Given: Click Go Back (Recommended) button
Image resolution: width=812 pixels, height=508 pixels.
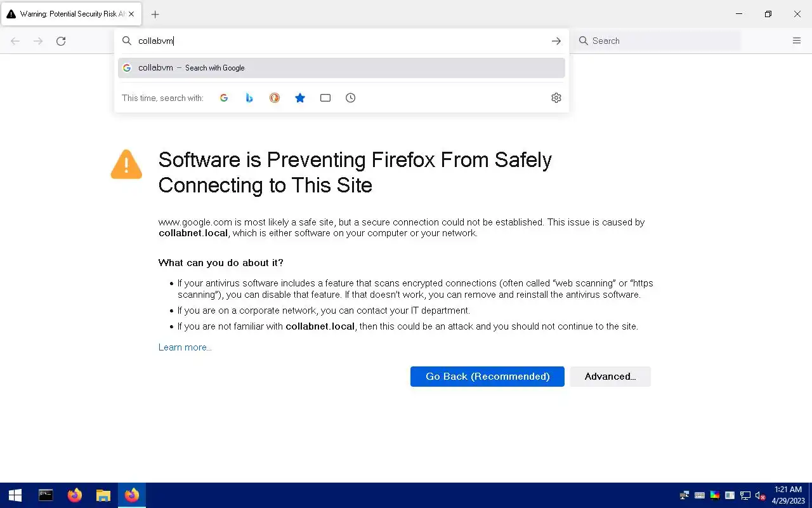Looking at the screenshot, I should pos(487,377).
